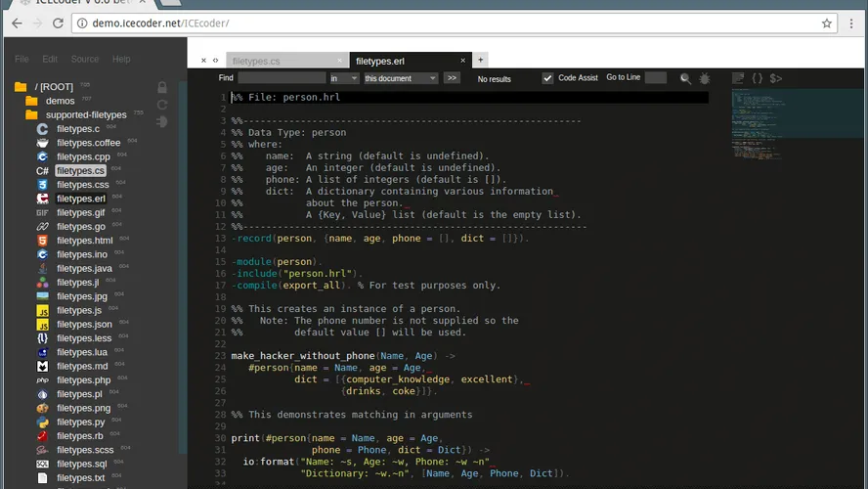
Task: Click the >> find next button
Action: (x=452, y=78)
